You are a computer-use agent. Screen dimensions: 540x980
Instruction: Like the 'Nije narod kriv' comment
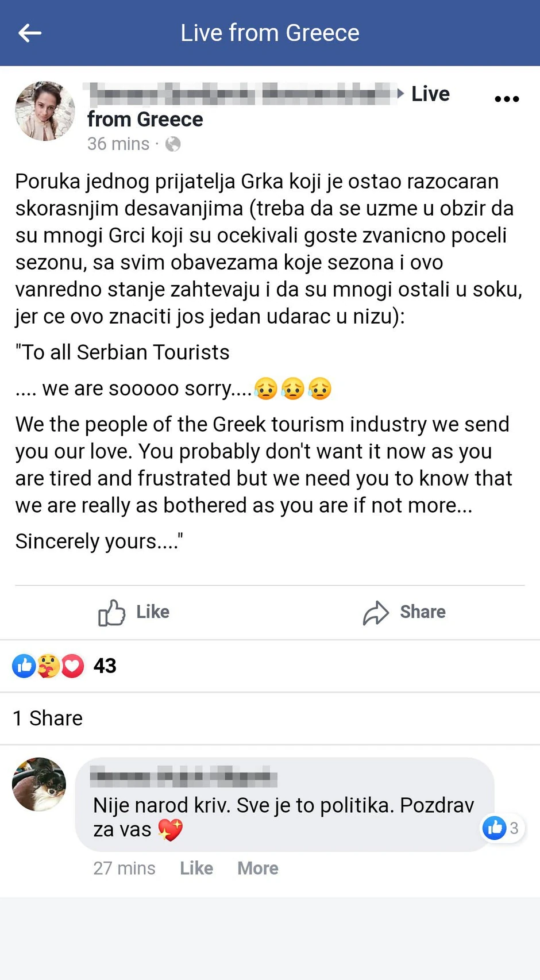point(196,868)
